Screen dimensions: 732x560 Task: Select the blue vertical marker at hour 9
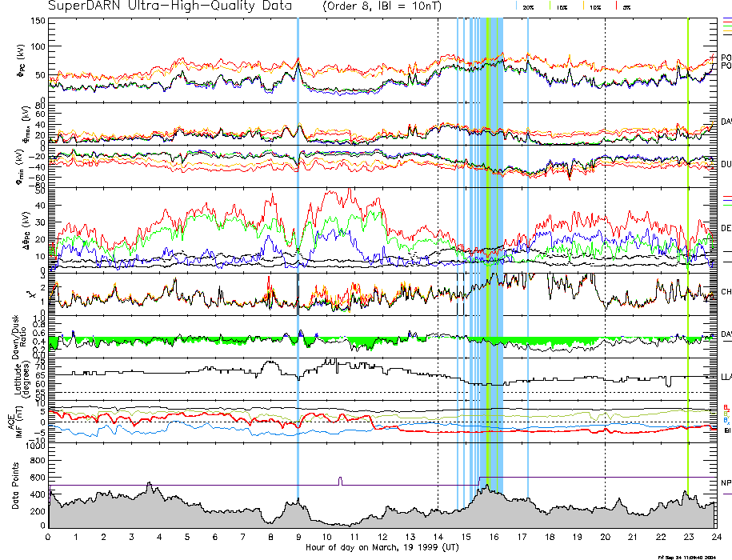click(x=298, y=240)
